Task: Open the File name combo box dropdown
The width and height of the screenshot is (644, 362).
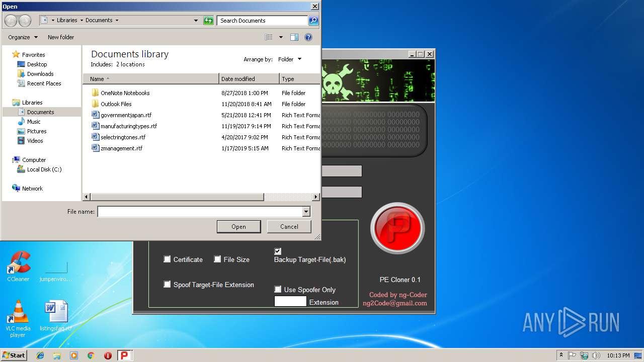Action: [x=306, y=212]
